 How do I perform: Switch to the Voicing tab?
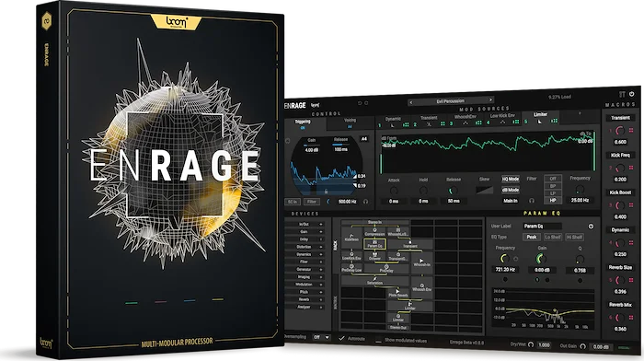point(350,122)
